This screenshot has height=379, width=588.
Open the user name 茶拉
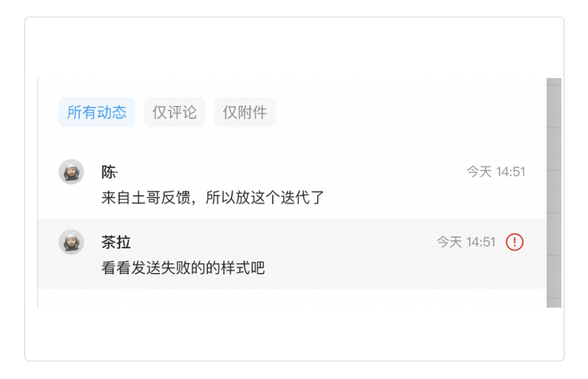coord(116,243)
